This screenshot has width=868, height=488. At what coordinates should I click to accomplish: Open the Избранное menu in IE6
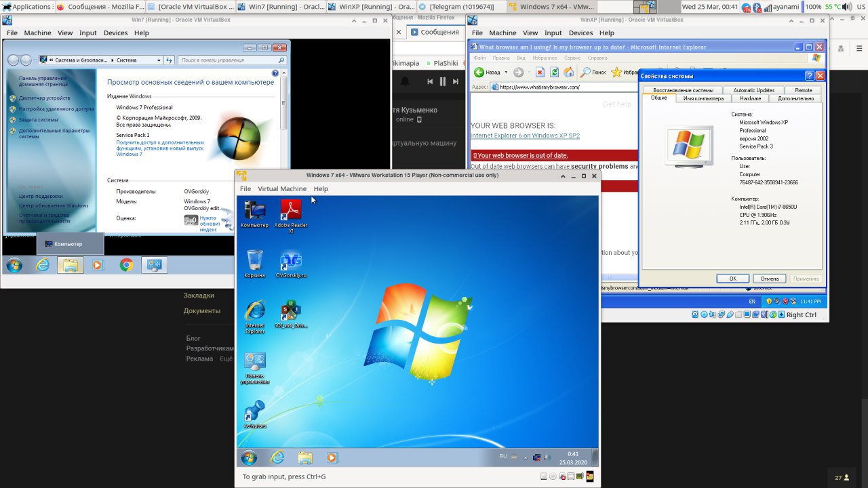pyautogui.click(x=545, y=58)
